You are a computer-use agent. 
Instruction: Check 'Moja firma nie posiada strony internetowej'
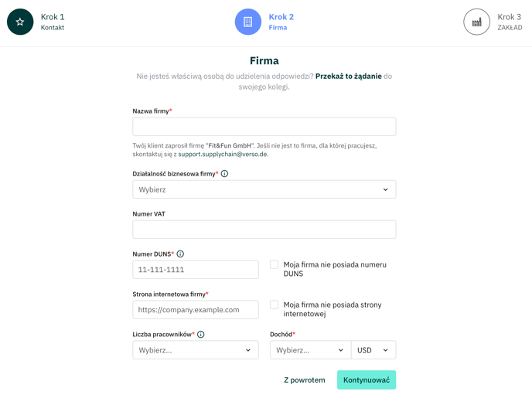tap(275, 305)
